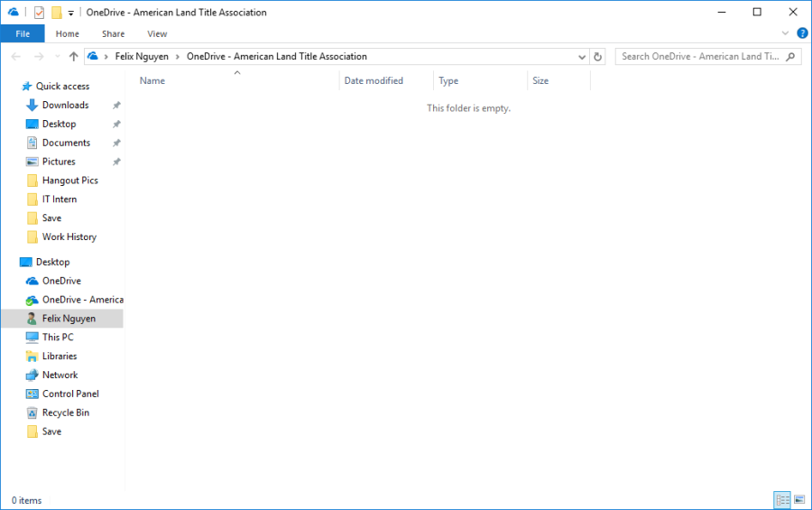Screen dimensions: 812x510
Task: Click the Libraries icon in tree
Action: [32, 356]
